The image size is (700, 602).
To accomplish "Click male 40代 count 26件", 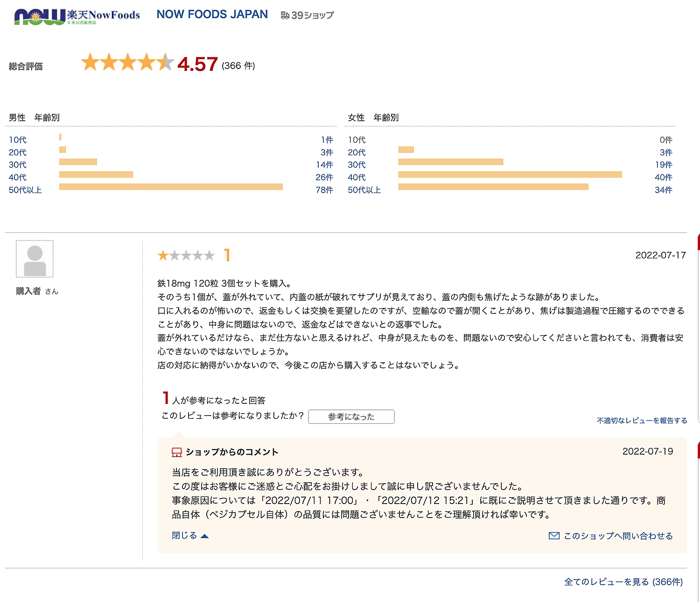I will 324,177.
